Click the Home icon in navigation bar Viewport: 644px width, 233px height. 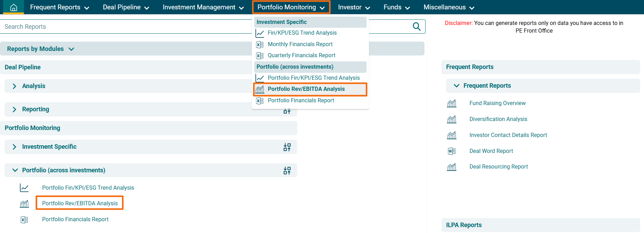14,7
